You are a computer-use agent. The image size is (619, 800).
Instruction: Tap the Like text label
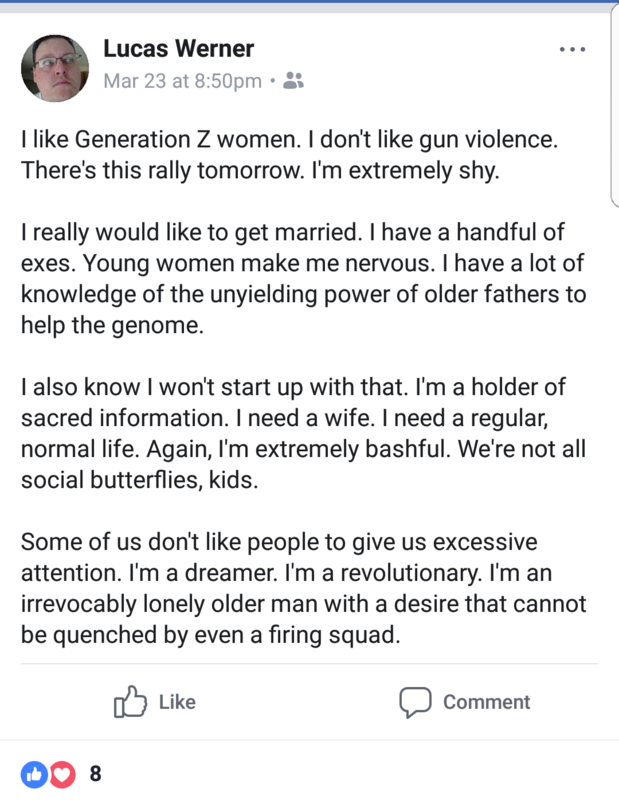(x=177, y=702)
